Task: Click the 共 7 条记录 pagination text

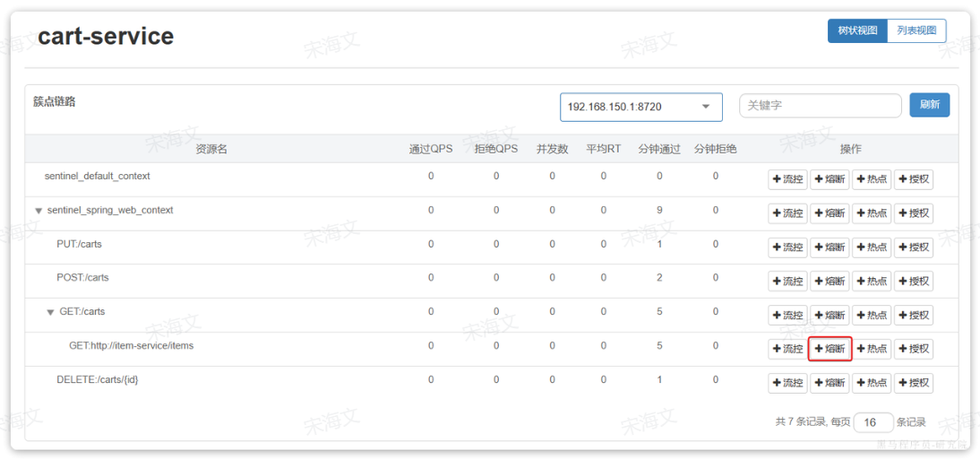Action: coord(801,422)
